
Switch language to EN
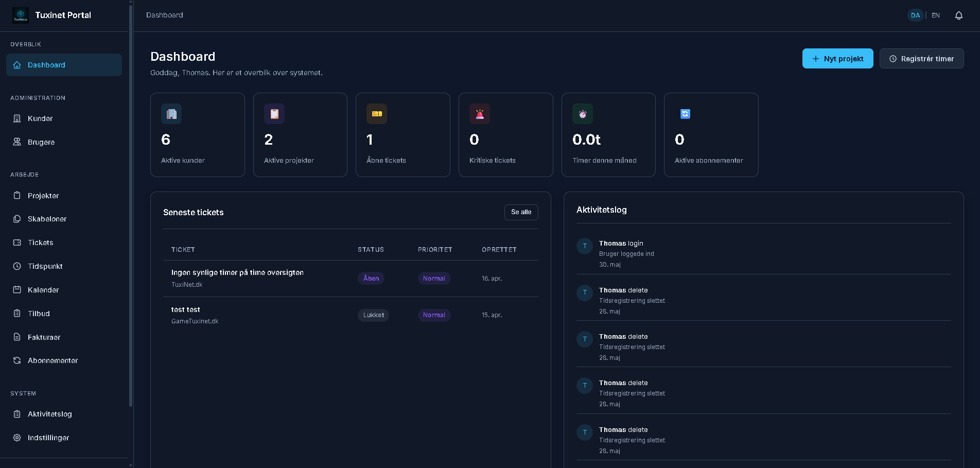tap(936, 15)
